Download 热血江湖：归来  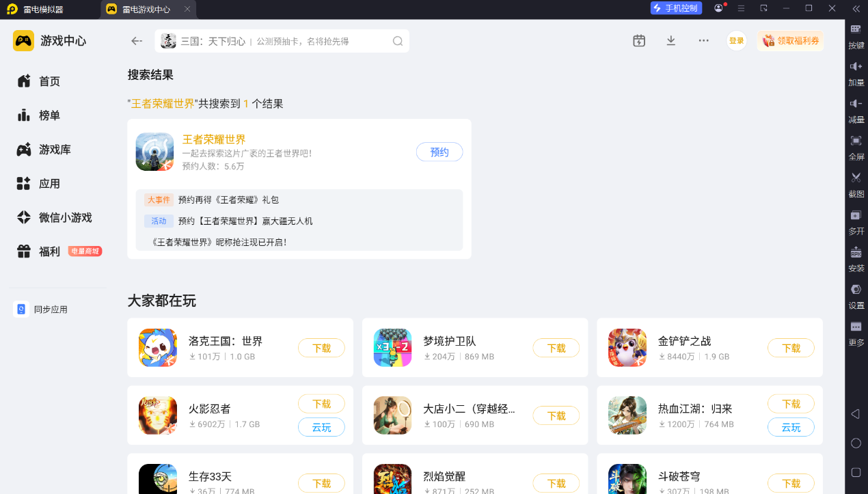coord(791,404)
